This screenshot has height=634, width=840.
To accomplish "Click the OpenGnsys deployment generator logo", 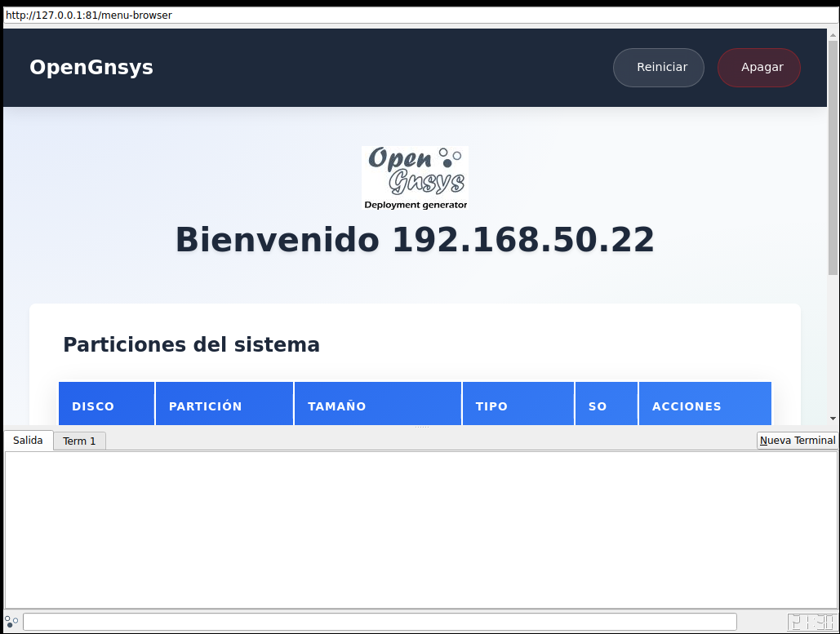I will point(415,178).
